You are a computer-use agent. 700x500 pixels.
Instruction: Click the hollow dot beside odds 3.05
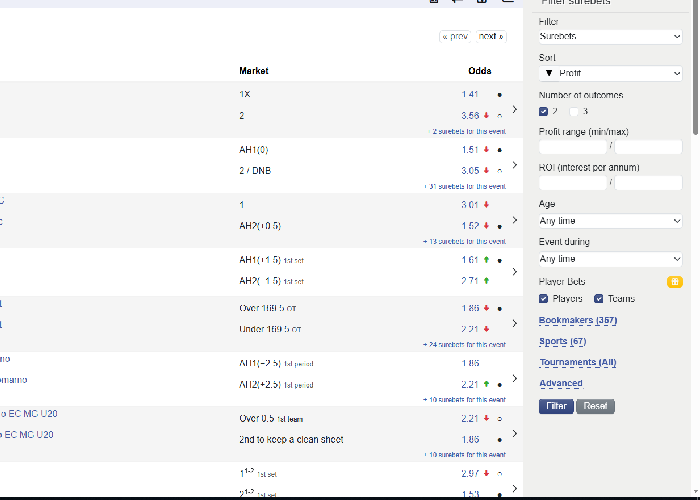click(x=500, y=171)
